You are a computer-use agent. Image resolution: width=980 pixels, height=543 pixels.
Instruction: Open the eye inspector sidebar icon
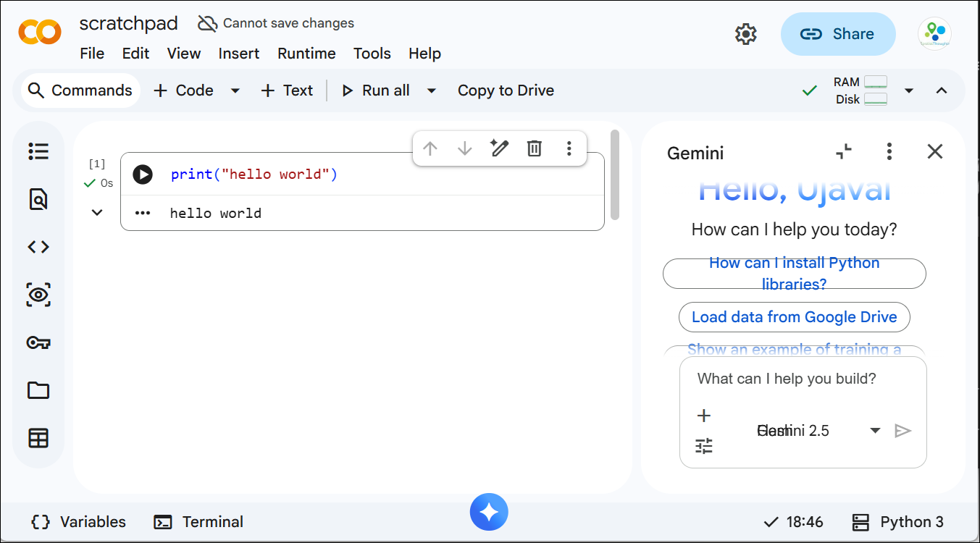pyautogui.click(x=38, y=295)
